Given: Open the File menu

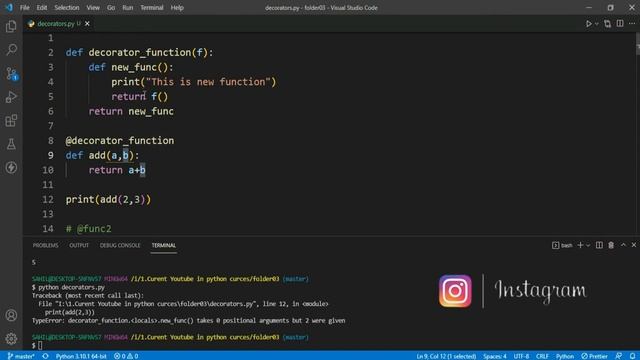Looking at the screenshot, I should pos(24,8).
